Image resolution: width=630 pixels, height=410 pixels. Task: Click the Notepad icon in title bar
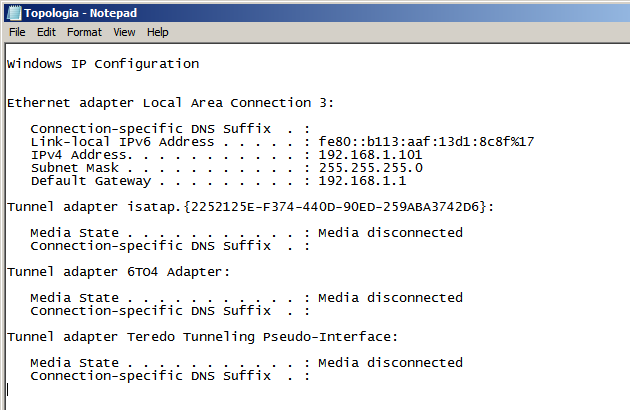14,13
